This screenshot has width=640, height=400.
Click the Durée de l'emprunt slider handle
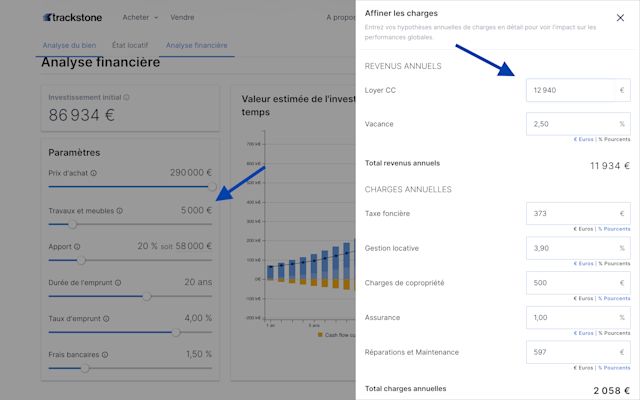(147, 296)
